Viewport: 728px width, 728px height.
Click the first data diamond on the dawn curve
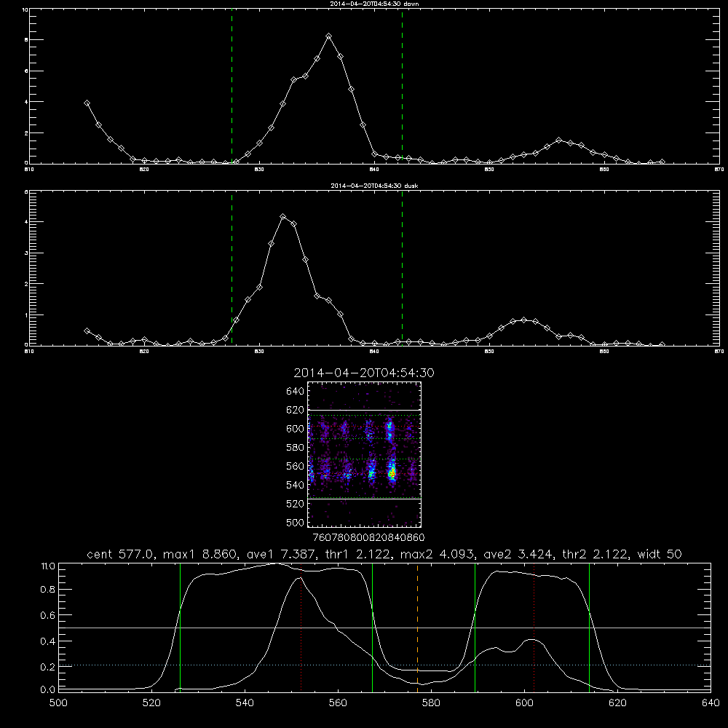pyautogui.click(x=87, y=103)
